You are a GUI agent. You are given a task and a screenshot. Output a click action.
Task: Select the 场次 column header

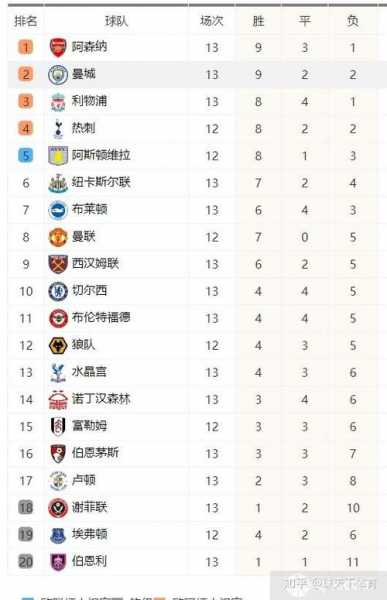pyautogui.click(x=212, y=21)
